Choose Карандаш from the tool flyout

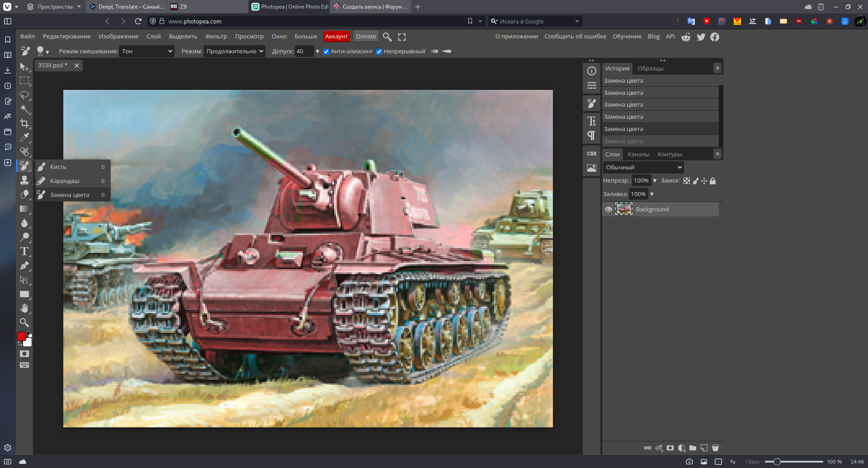pos(65,181)
